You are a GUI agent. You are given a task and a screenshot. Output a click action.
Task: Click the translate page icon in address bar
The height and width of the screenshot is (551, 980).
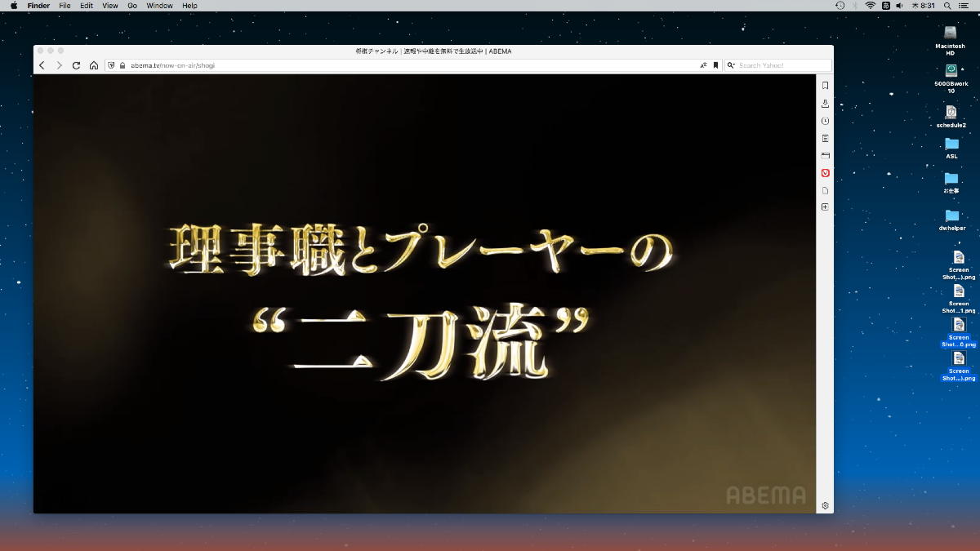703,65
